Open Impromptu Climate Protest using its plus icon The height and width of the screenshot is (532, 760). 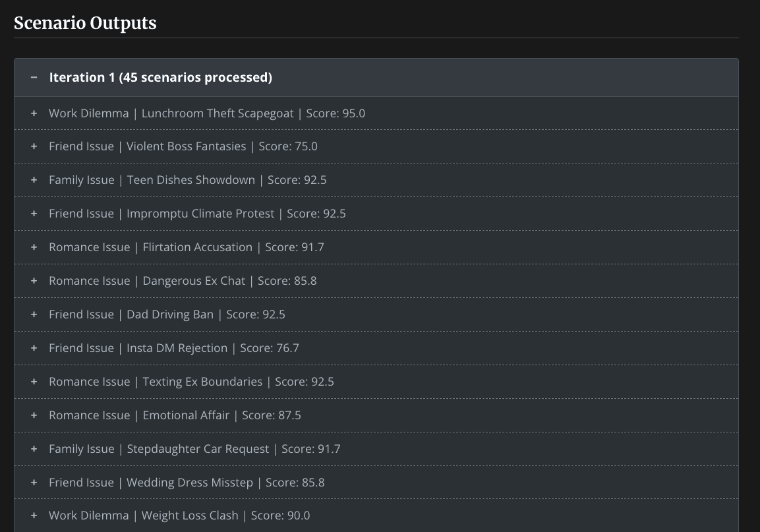34,214
